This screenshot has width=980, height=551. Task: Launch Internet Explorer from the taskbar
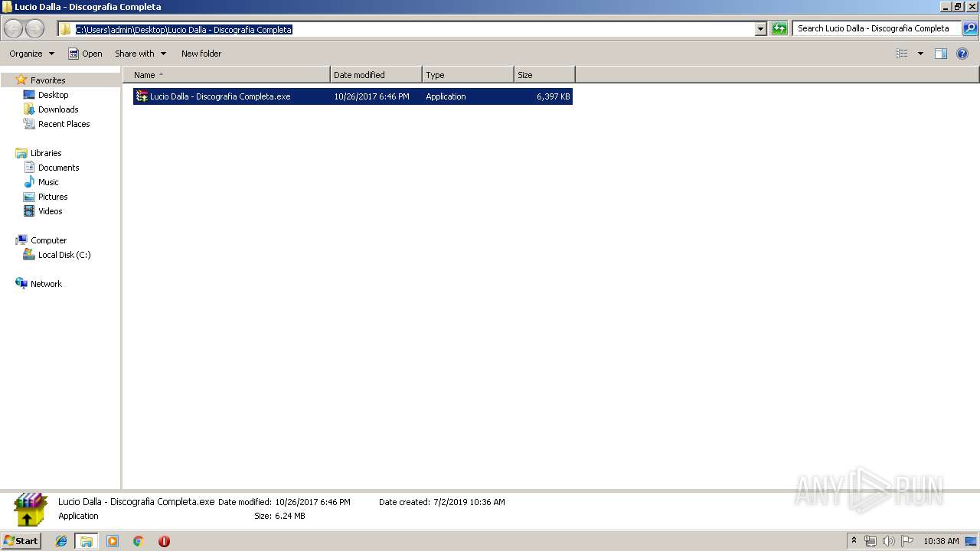coord(61,541)
